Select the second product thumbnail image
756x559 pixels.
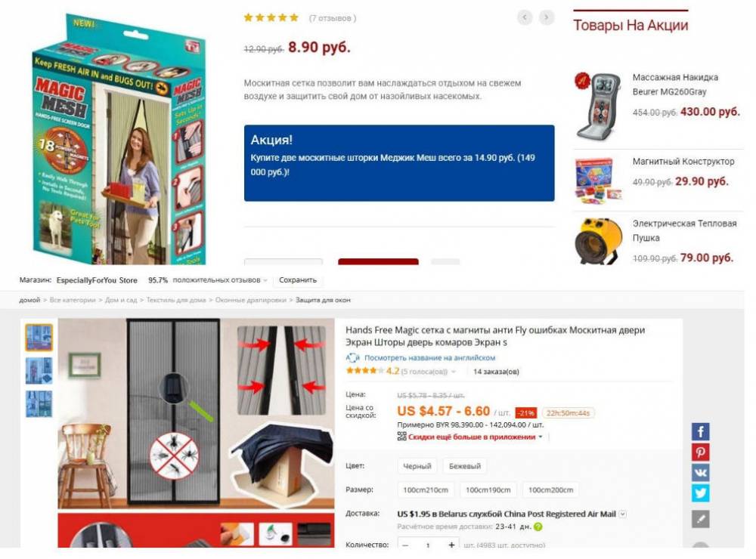click(x=39, y=370)
